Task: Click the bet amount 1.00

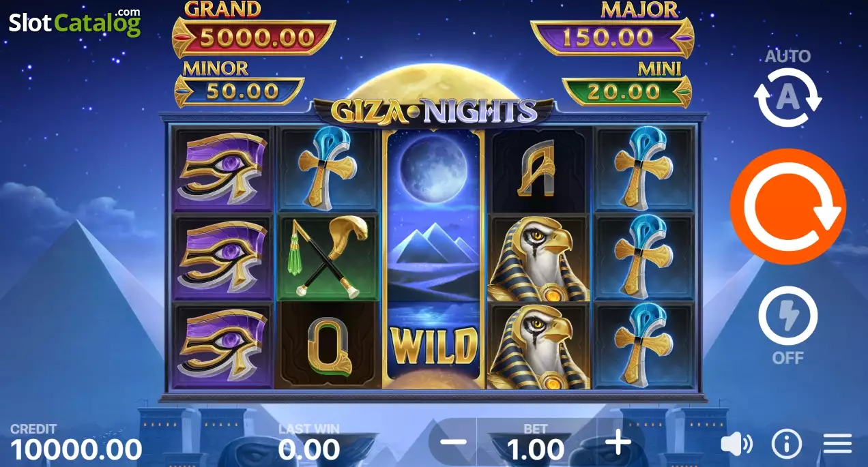Action: coord(536,449)
